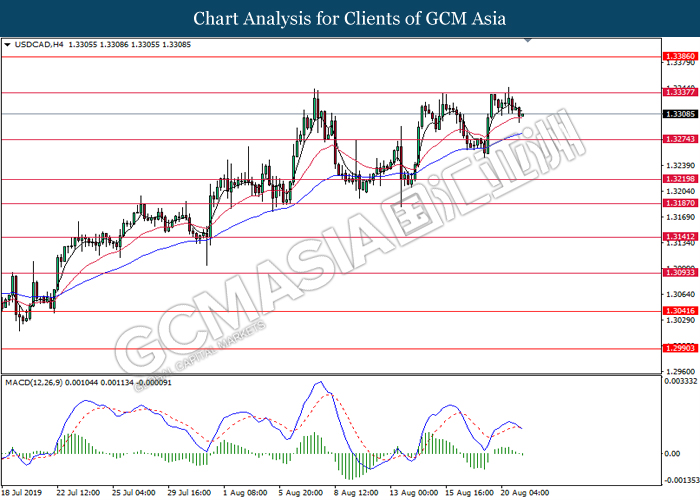Click the 1 Aug 08:00 time label
The width and height of the screenshot is (700, 500).
coord(245,493)
